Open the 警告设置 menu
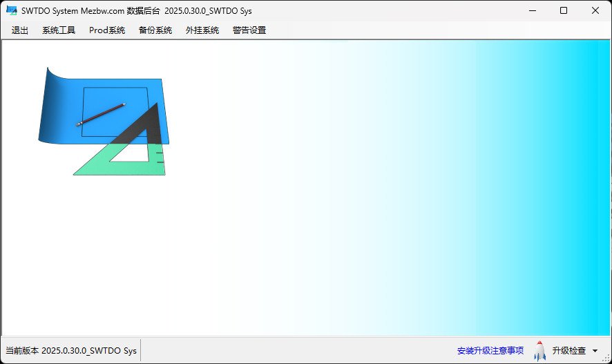Image resolution: width=612 pixels, height=364 pixels. click(249, 30)
